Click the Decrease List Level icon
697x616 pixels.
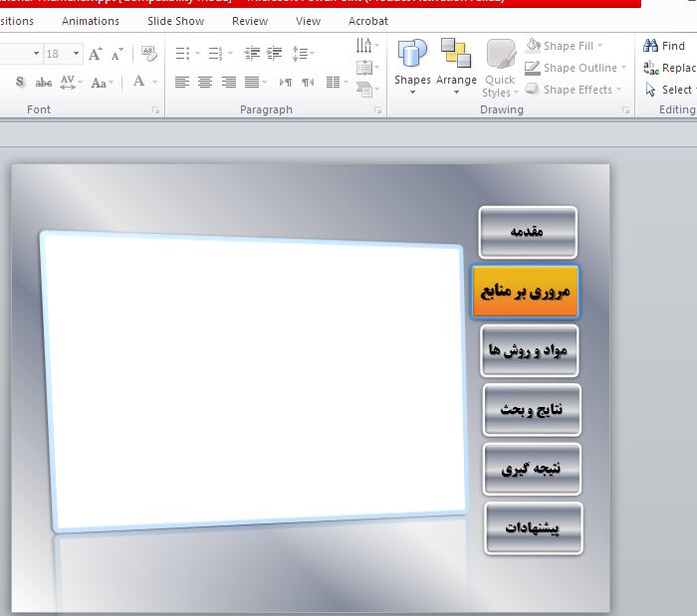click(252, 54)
